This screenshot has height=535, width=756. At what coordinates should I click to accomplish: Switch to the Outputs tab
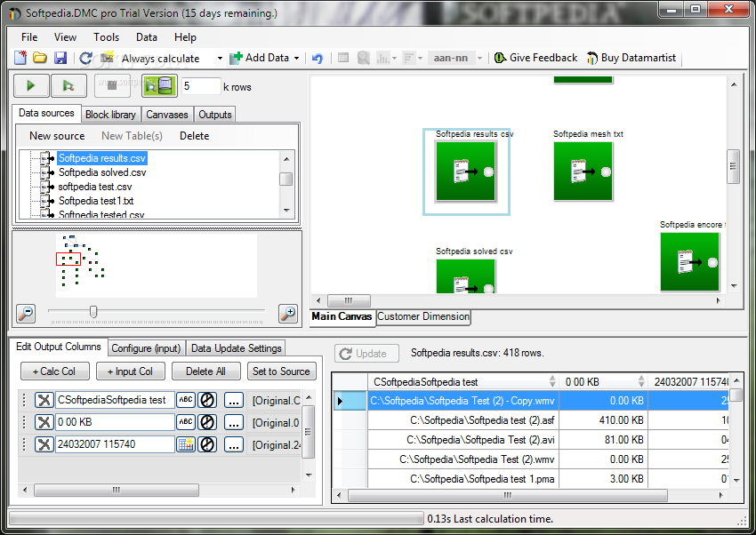coord(215,115)
